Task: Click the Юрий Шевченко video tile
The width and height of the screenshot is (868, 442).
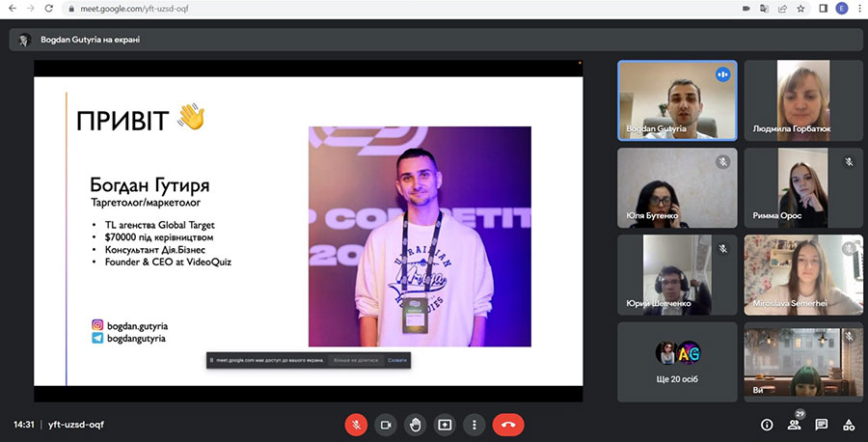Action: coord(677,275)
